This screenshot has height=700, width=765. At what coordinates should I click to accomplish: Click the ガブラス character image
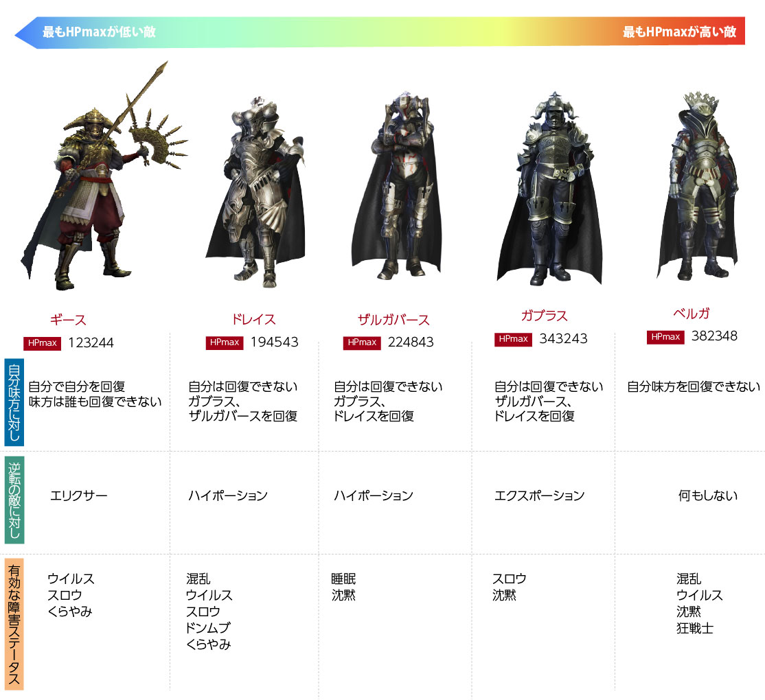tap(550, 188)
